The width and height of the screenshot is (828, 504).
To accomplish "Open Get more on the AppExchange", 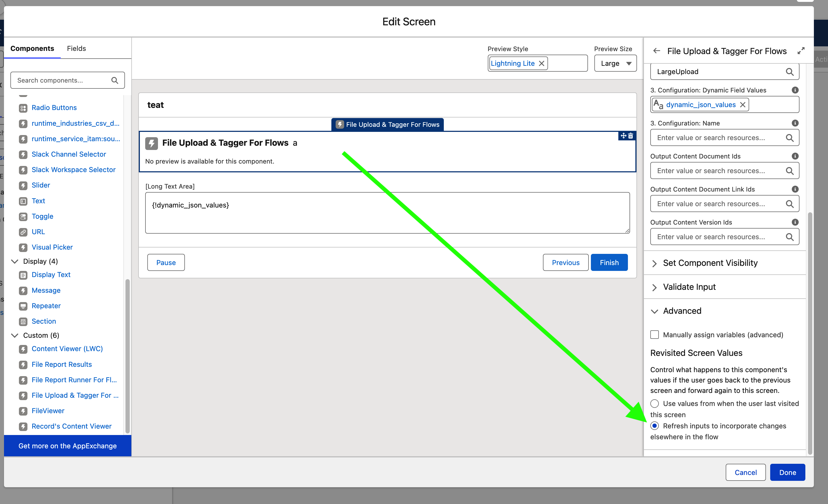I will pos(67,446).
